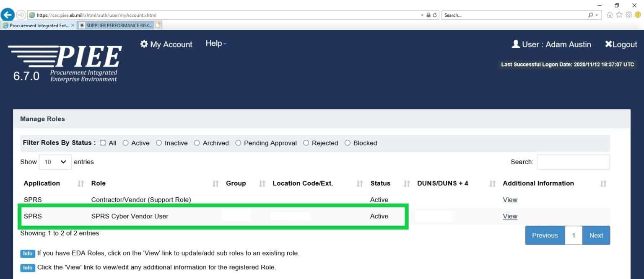Image resolution: width=644 pixels, height=279 pixels.
Task: Open the browser Tools gear icon
Action: tap(628, 15)
